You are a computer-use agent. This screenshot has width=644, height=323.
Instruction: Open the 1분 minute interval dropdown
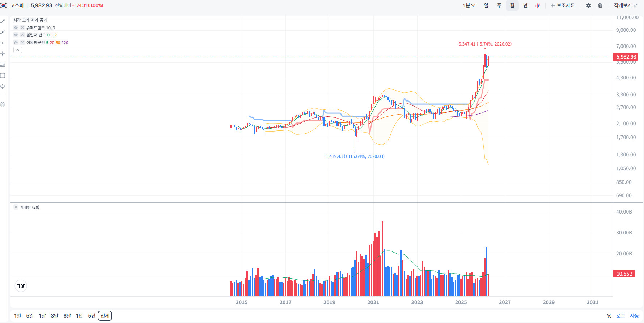[x=469, y=5]
